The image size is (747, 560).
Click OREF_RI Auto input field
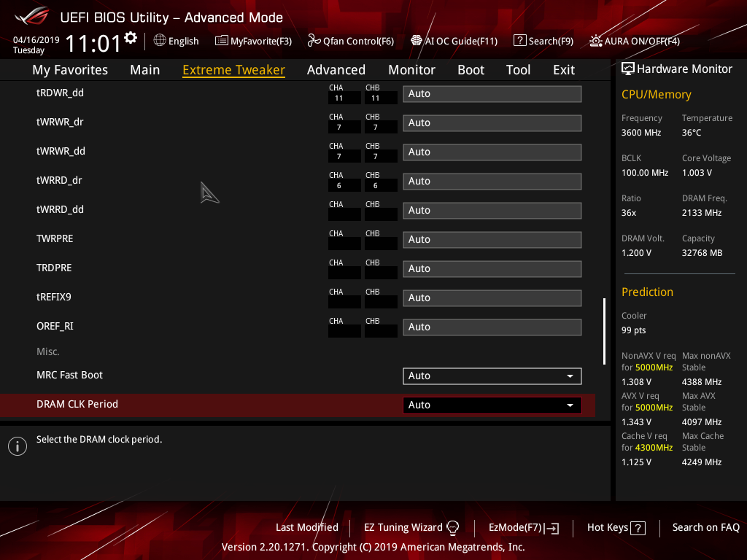(492, 327)
